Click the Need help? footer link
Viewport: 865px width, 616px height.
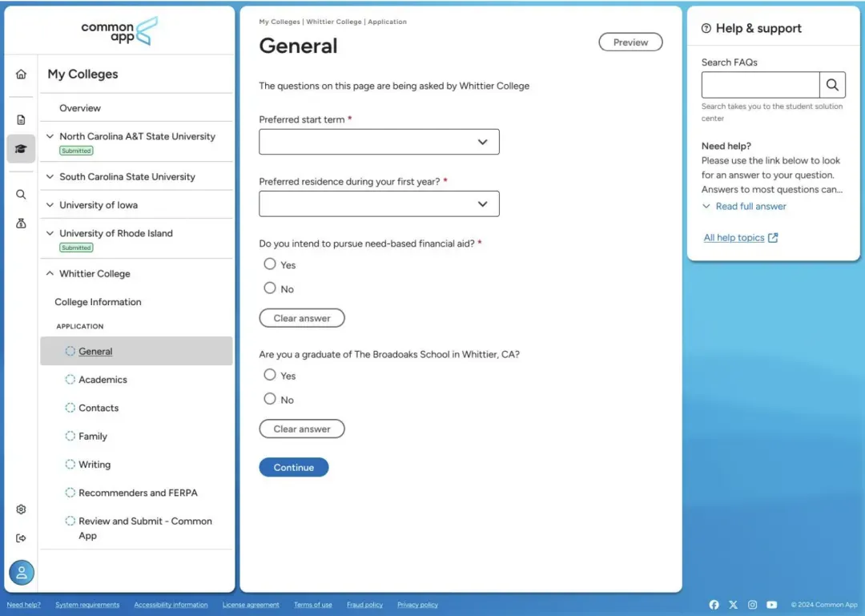click(24, 605)
